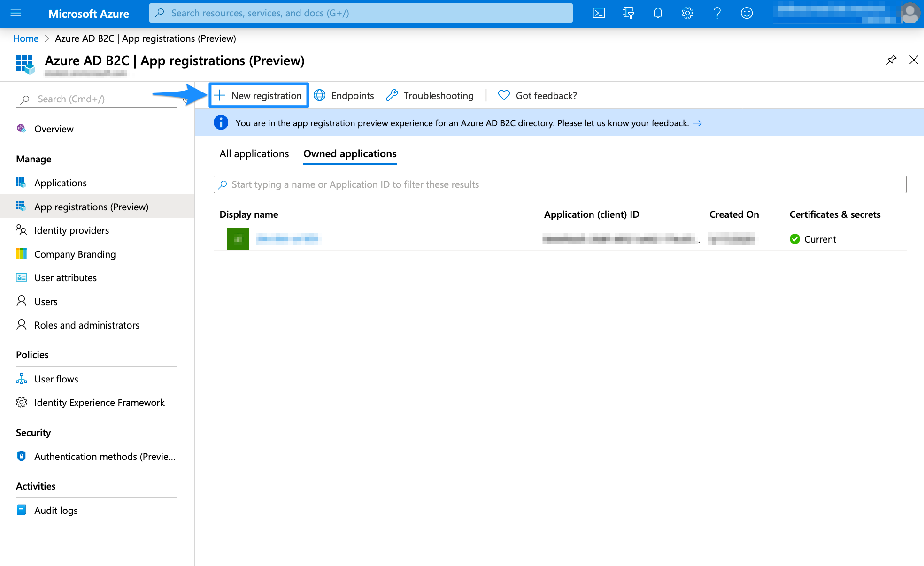Focus the application name filter field
The height and width of the screenshot is (566, 924).
click(560, 184)
